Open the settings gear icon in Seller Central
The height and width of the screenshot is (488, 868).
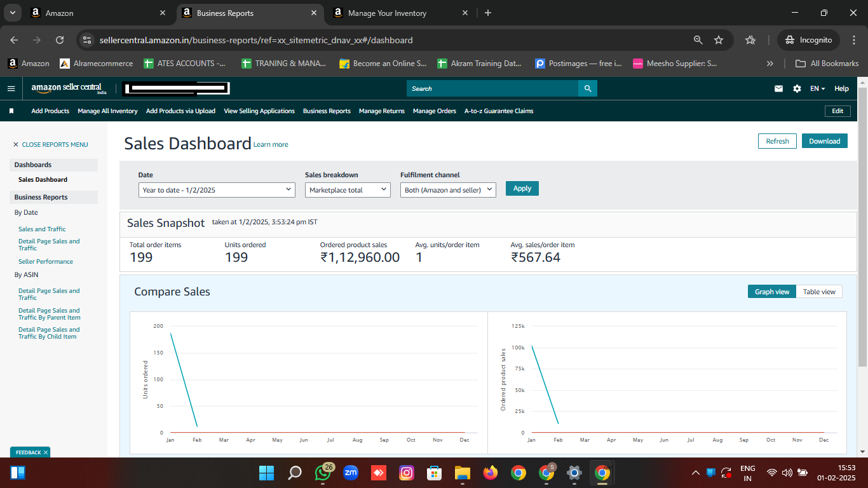point(797,89)
